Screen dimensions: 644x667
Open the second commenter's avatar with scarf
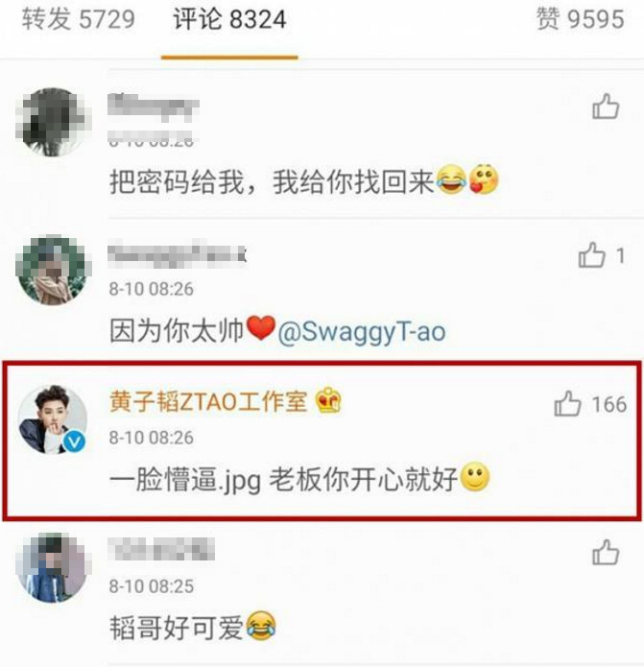point(53,270)
